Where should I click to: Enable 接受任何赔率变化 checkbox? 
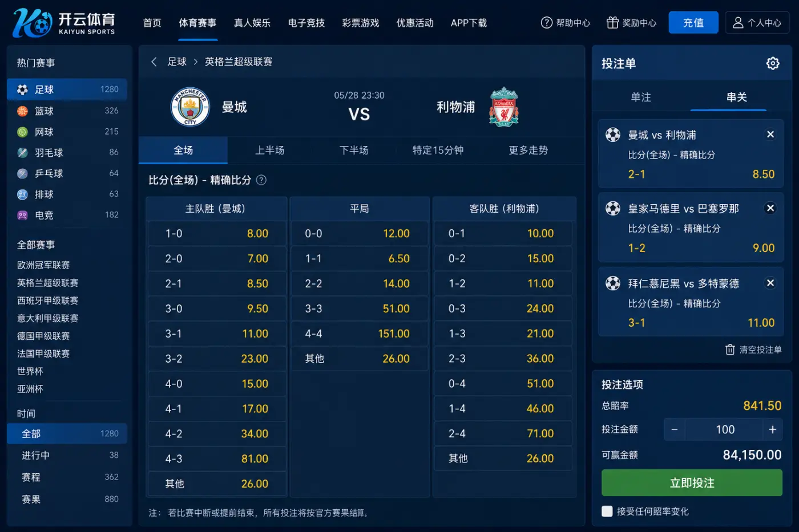[x=607, y=511]
